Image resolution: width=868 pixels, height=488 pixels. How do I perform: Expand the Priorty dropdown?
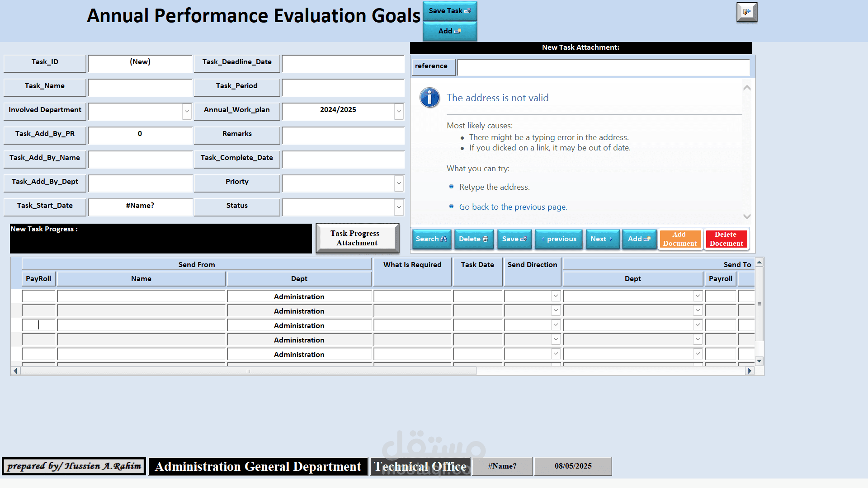pos(399,183)
